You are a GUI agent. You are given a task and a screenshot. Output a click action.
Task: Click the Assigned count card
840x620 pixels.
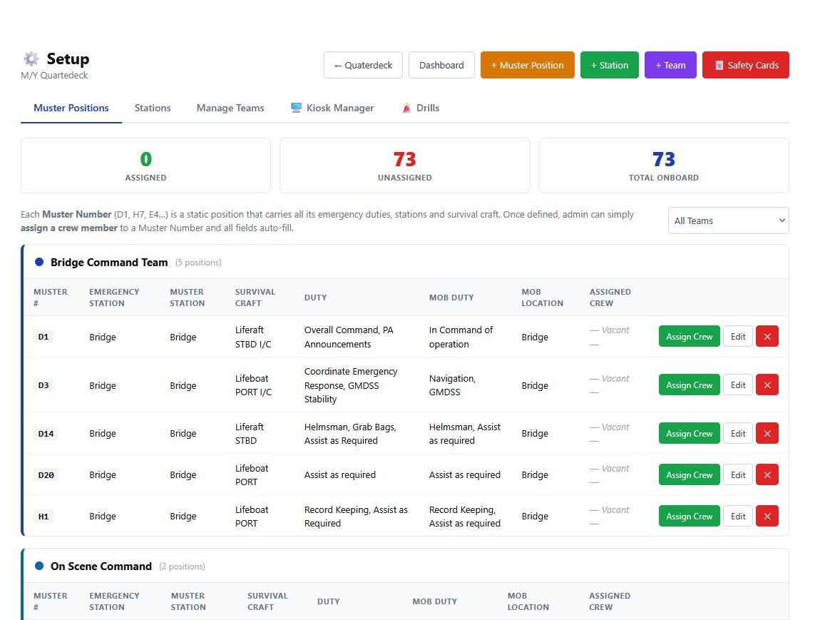point(145,166)
